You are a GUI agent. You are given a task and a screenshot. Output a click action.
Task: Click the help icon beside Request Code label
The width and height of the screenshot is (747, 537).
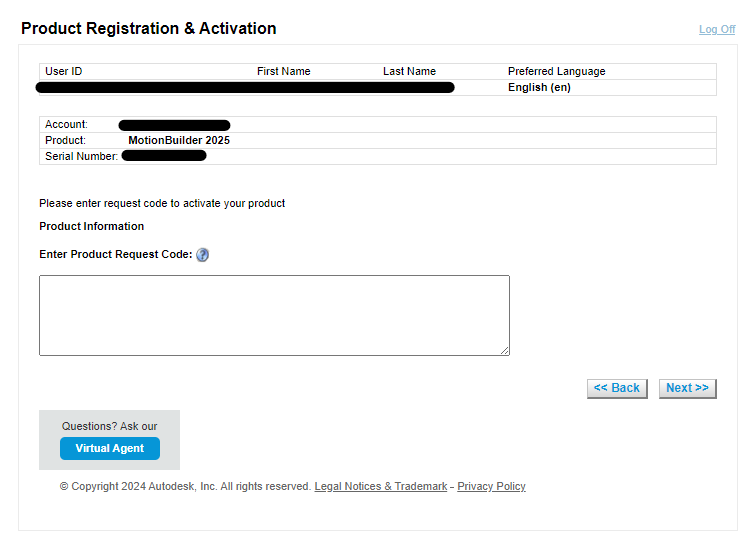[x=203, y=255]
